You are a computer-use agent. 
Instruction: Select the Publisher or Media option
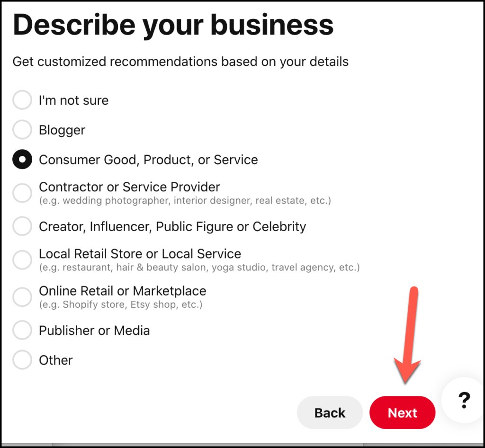tap(22, 330)
